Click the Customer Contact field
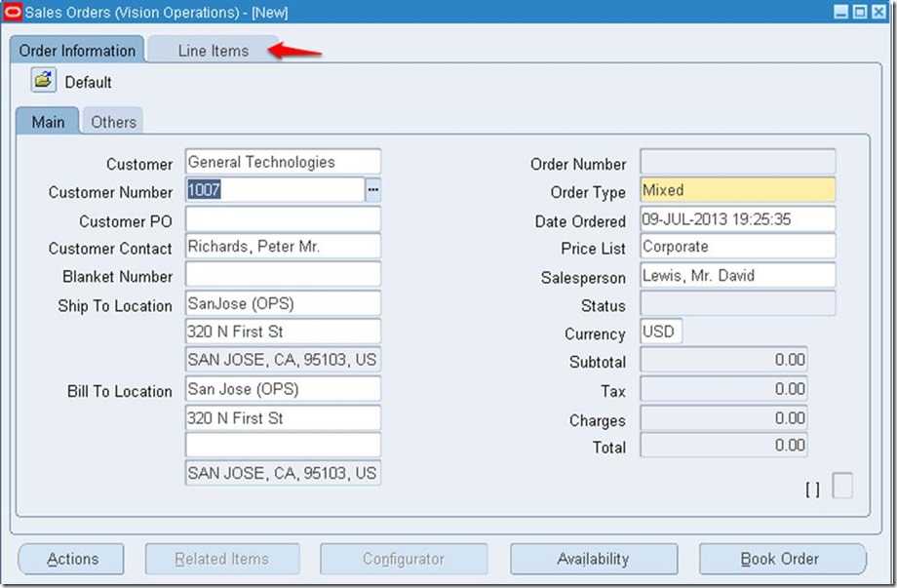Image resolution: width=897 pixels, height=588 pixels. coord(283,247)
